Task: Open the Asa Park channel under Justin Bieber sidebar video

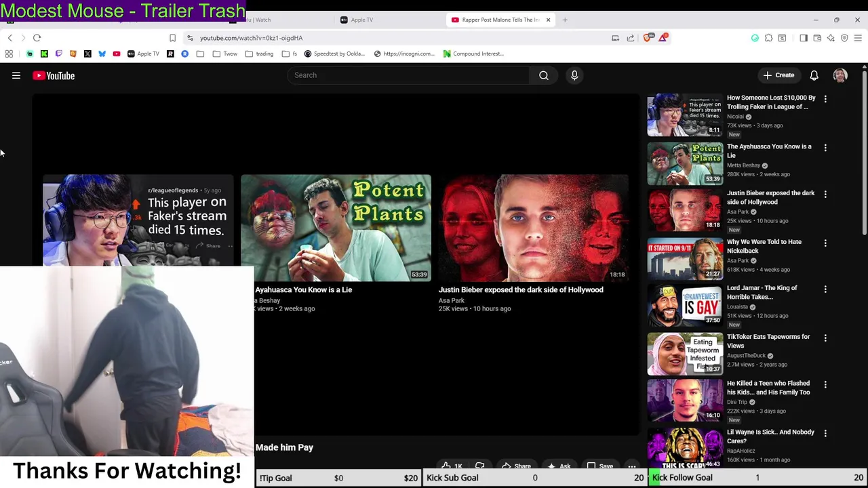Action: coord(738,211)
